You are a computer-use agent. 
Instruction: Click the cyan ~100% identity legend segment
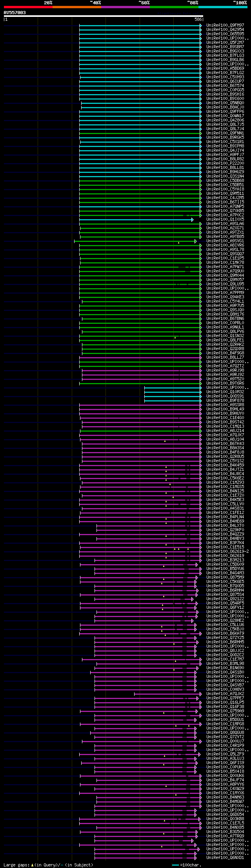click(x=223, y=7)
